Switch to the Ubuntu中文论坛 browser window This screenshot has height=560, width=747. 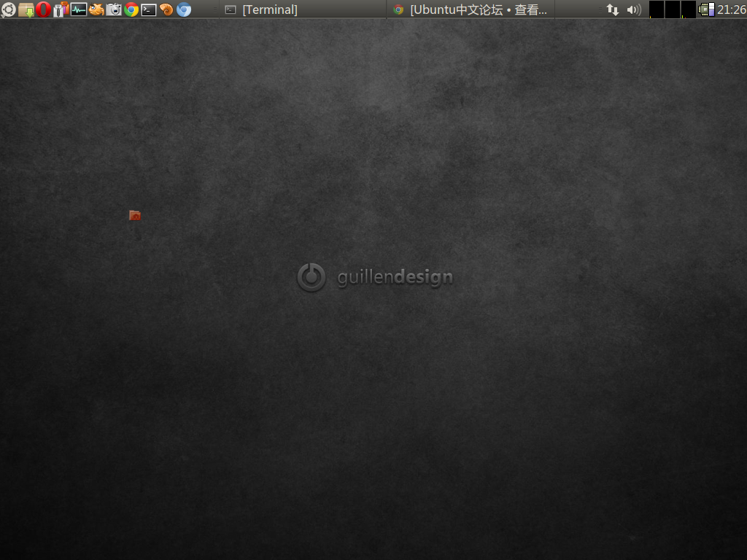[x=471, y=9]
